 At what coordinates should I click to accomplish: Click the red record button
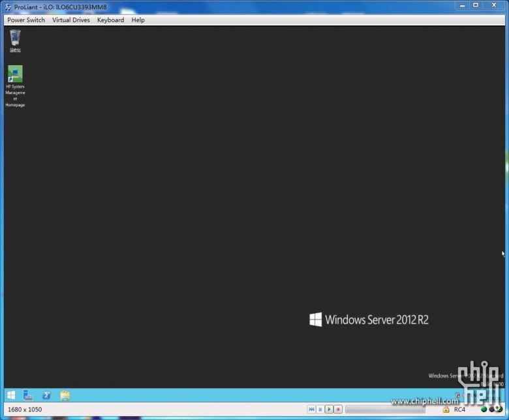coord(338,410)
